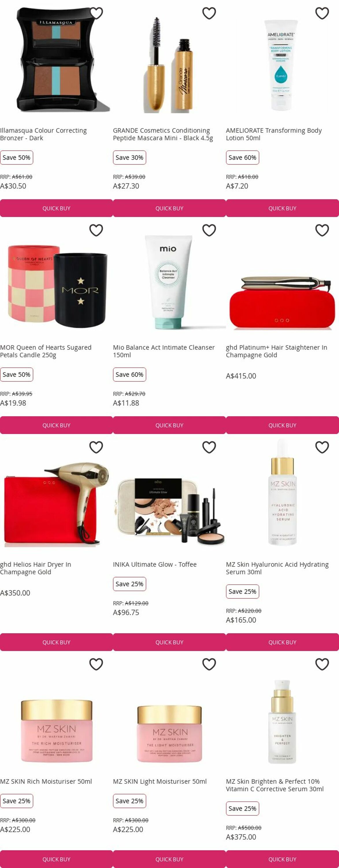Heart the ghd Helios Hair Dryer
Image resolution: width=339 pixels, height=868 pixels.
[96, 447]
